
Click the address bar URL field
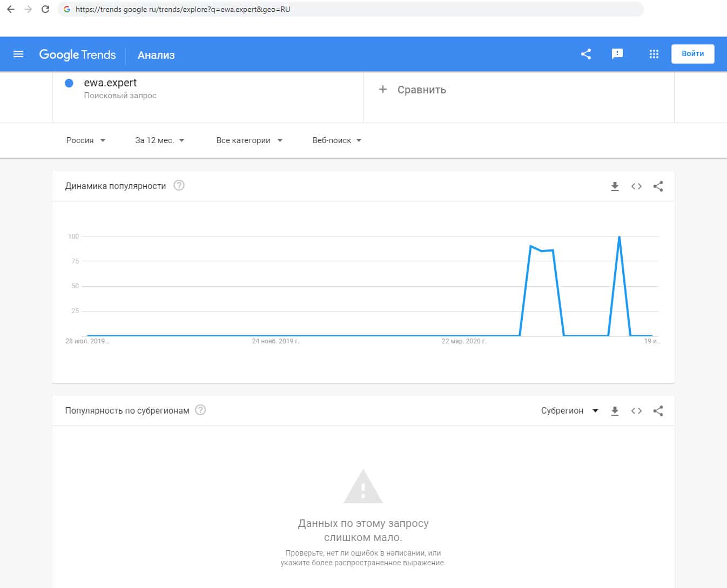[351, 9]
